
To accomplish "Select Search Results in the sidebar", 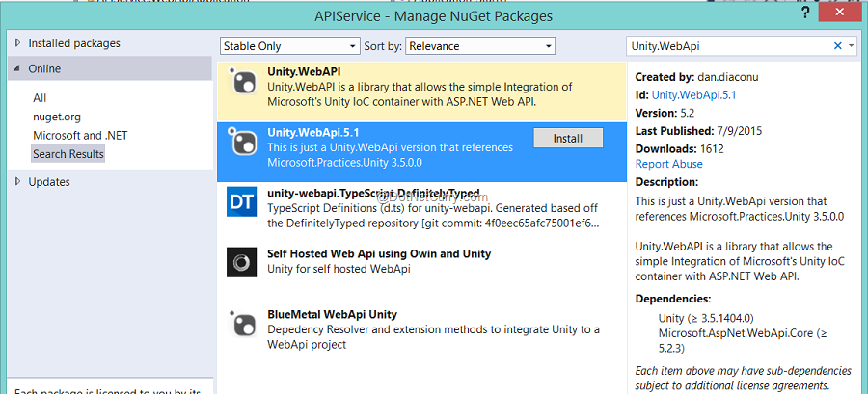I will click(68, 153).
